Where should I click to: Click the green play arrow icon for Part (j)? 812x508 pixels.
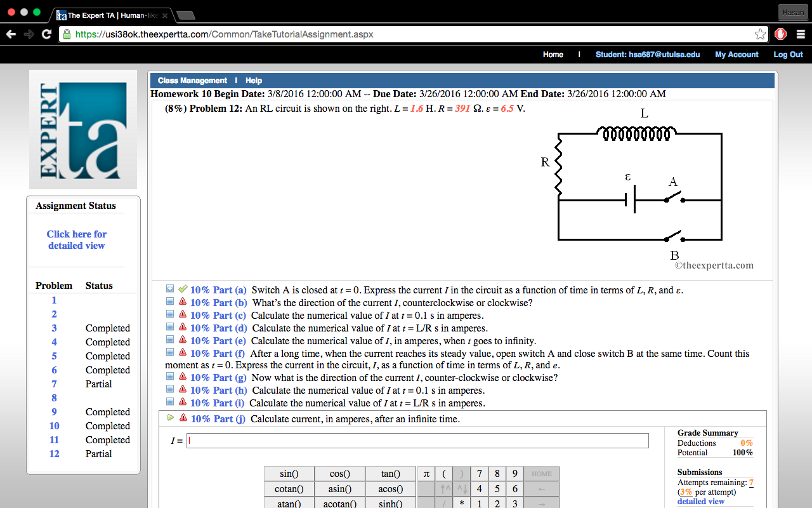(169, 418)
